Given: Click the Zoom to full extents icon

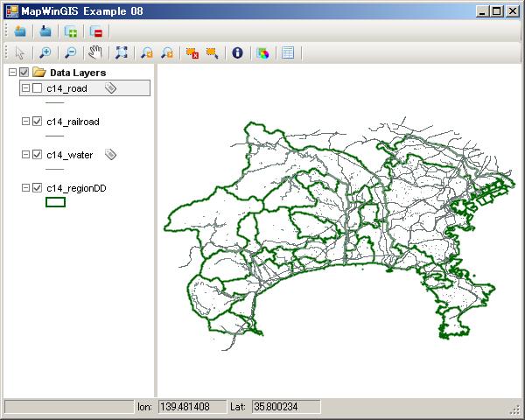Looking at the screenshot, I should tap(121, 52).
